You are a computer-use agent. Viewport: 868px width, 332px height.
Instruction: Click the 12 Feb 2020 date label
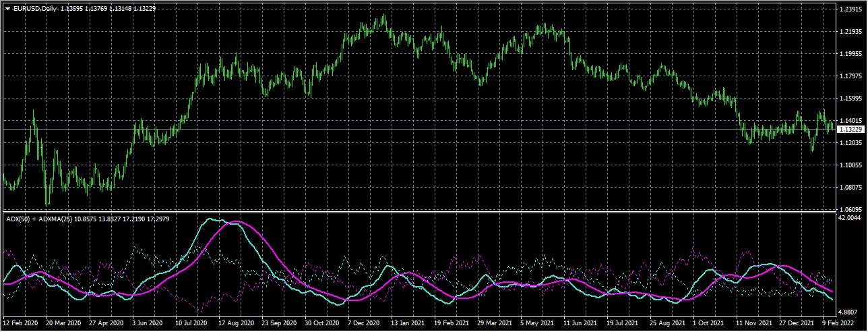22,324
